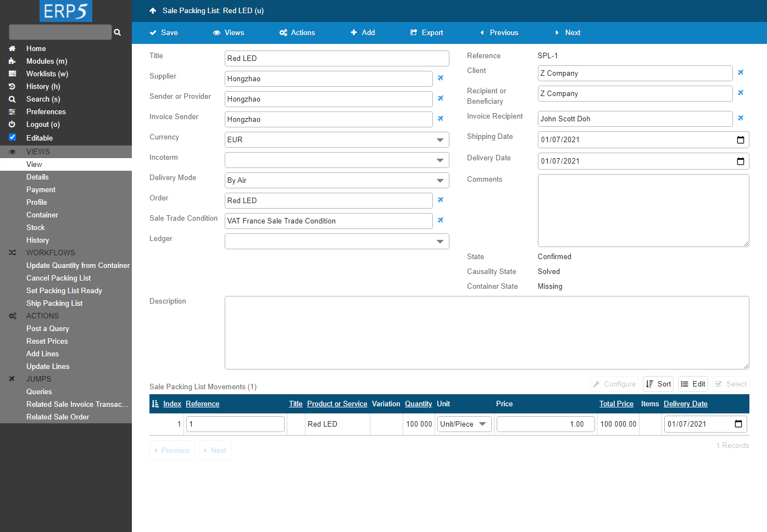Image resolution: width=767 pixels, height=532 pixels.
Task: Click the Price field in the movement row
Action: click(546, 424)
